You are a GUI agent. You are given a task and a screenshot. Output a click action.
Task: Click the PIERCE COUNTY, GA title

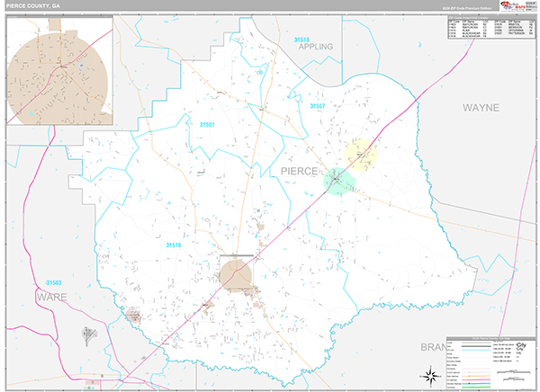[x=33, y=6]
